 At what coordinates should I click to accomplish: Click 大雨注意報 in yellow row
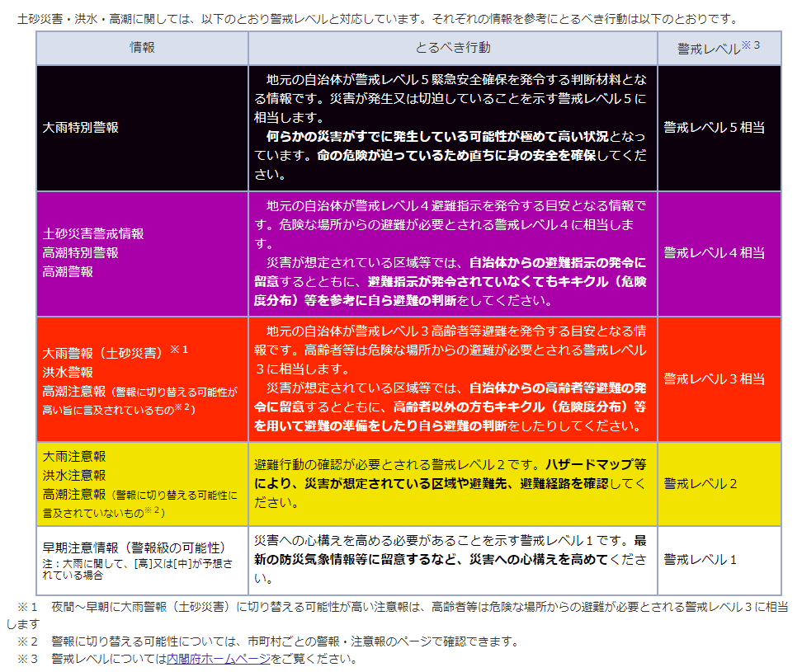pos(74,456)
